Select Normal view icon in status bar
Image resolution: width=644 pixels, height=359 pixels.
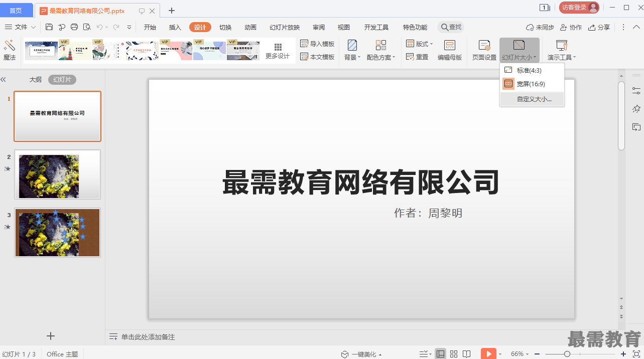[440, 354]
